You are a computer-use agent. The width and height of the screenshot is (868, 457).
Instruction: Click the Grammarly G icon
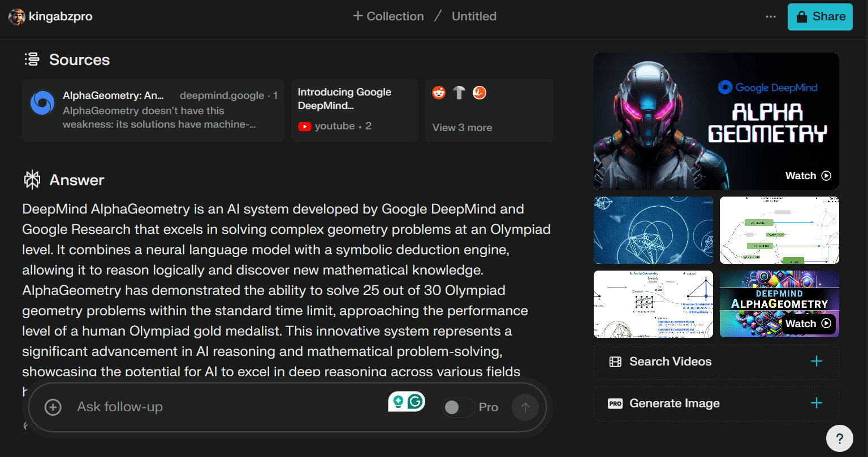(x=416, y=402)
